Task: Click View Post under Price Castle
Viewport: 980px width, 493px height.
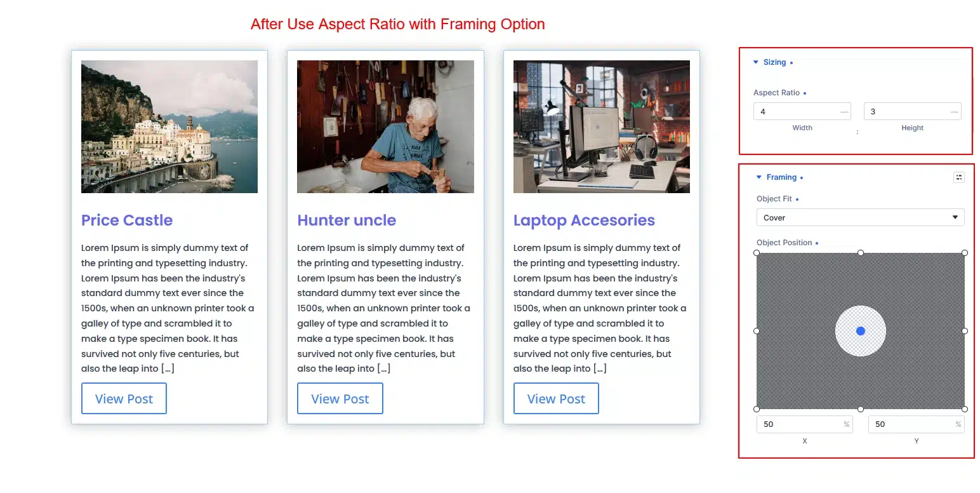Action: 124,399
